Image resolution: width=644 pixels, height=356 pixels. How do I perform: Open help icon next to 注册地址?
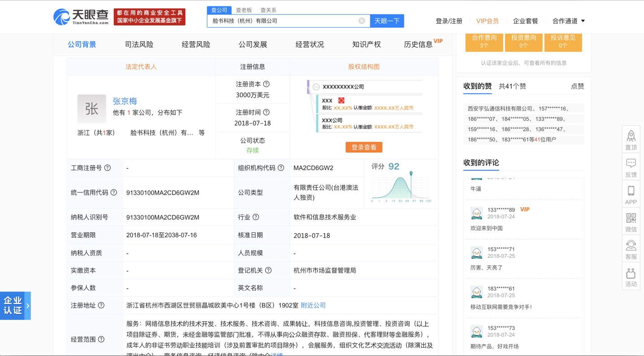101,305
